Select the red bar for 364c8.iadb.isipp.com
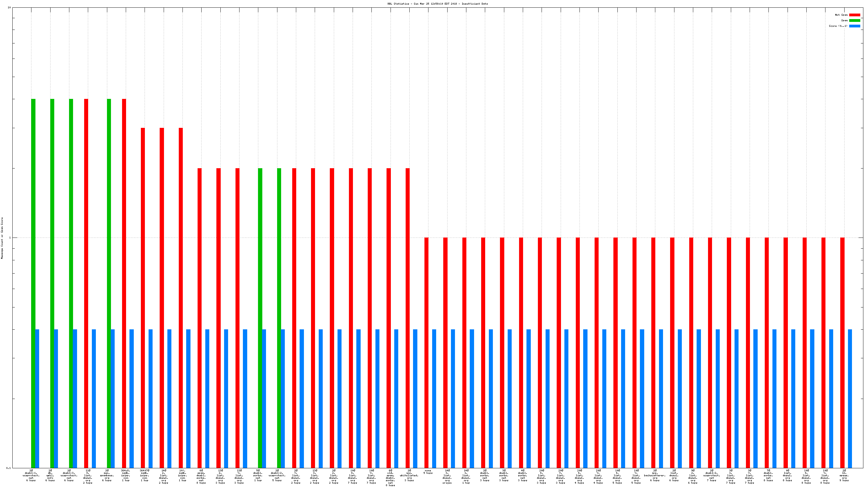 click(124, 283)
